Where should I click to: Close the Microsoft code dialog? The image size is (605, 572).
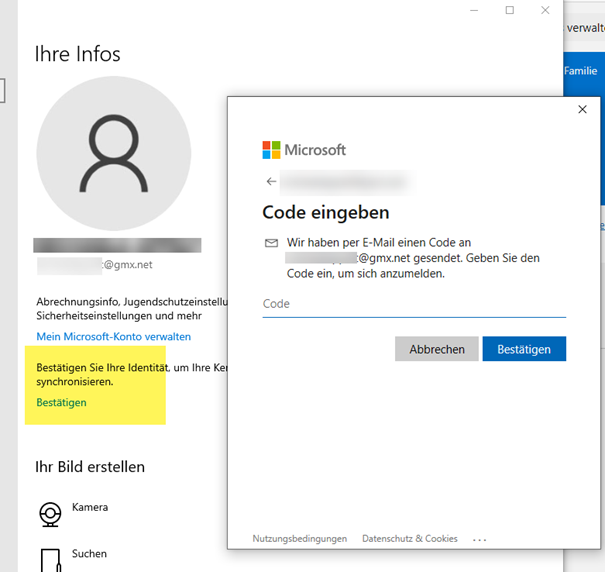(x=582, y=110)
